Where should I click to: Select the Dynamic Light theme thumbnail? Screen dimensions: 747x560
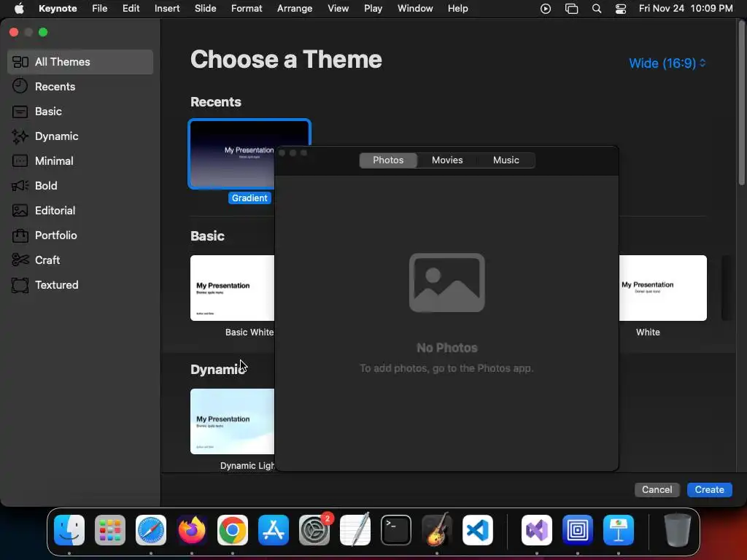[232, 421]
